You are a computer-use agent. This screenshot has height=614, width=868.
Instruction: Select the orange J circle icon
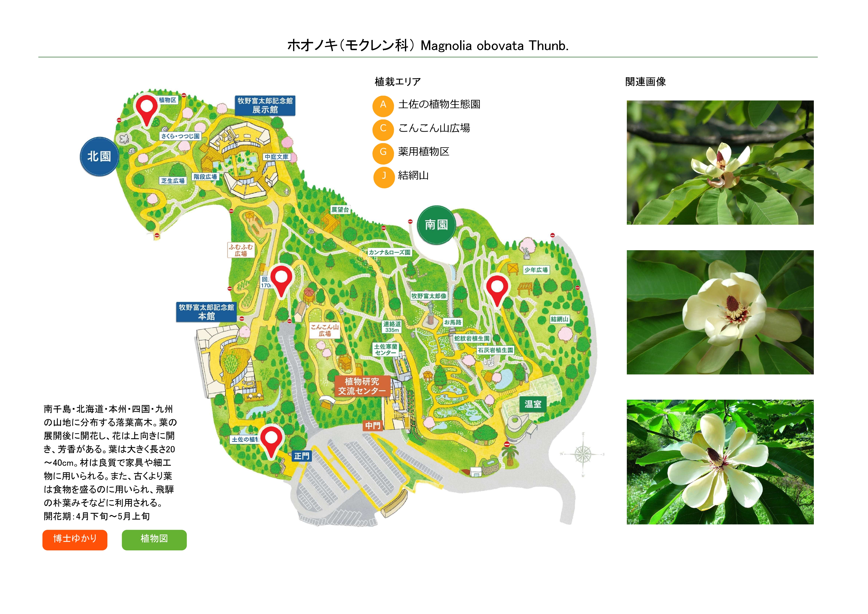coord(384,176)
